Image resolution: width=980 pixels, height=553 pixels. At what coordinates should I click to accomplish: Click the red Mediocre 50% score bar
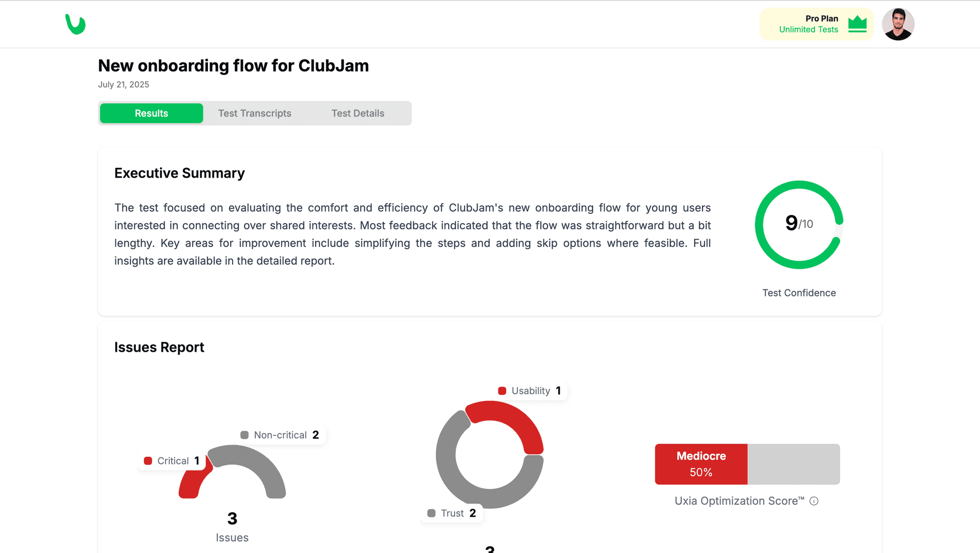tap(701, 464)
